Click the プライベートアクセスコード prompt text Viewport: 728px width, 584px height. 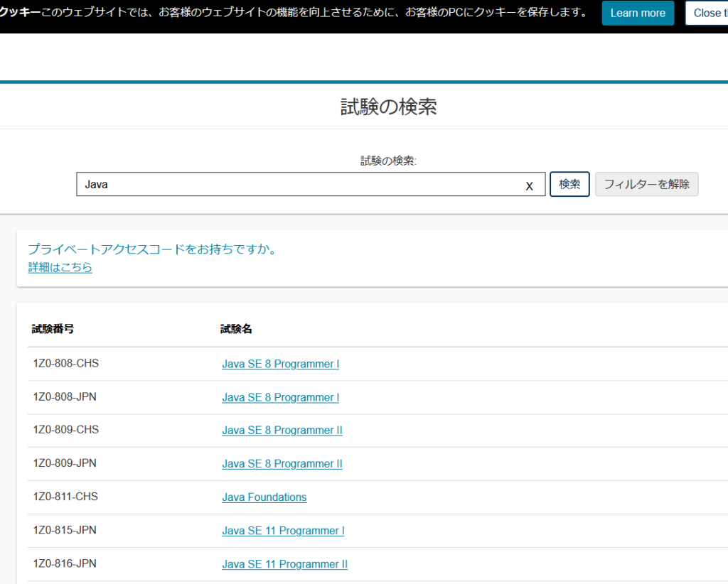[152, 249]
